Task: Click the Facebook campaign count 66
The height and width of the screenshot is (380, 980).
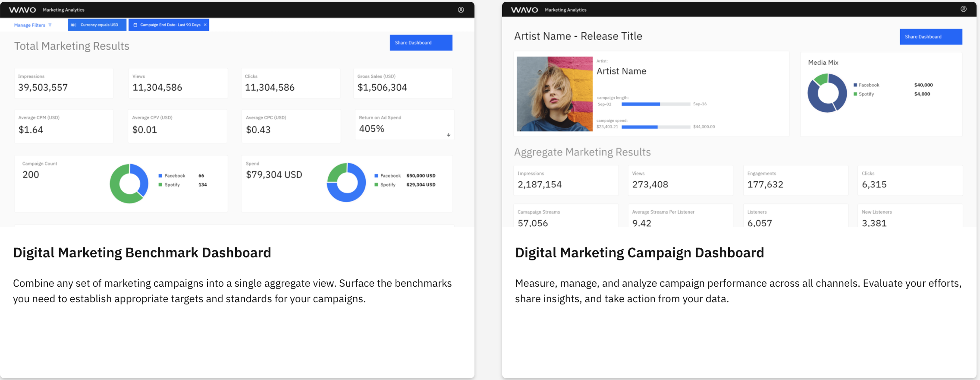Action: click(x=201, y=176)
